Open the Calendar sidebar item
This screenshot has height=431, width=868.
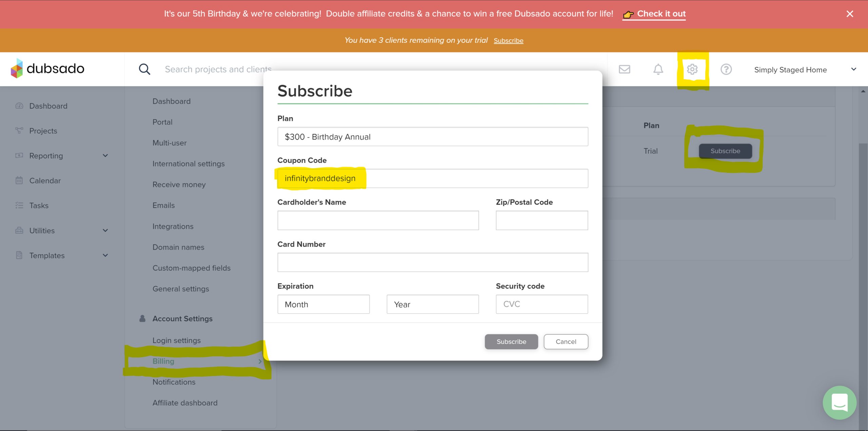point(45,181)
